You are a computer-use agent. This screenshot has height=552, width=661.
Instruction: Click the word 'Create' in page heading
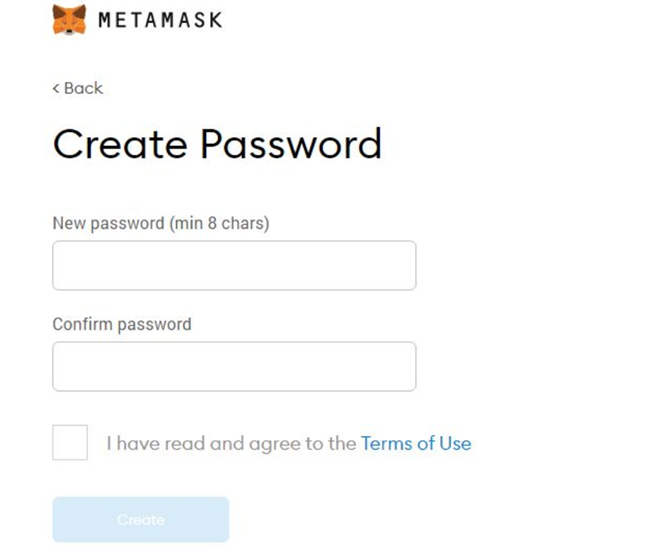pyautogui.click(x=120, y=144)
